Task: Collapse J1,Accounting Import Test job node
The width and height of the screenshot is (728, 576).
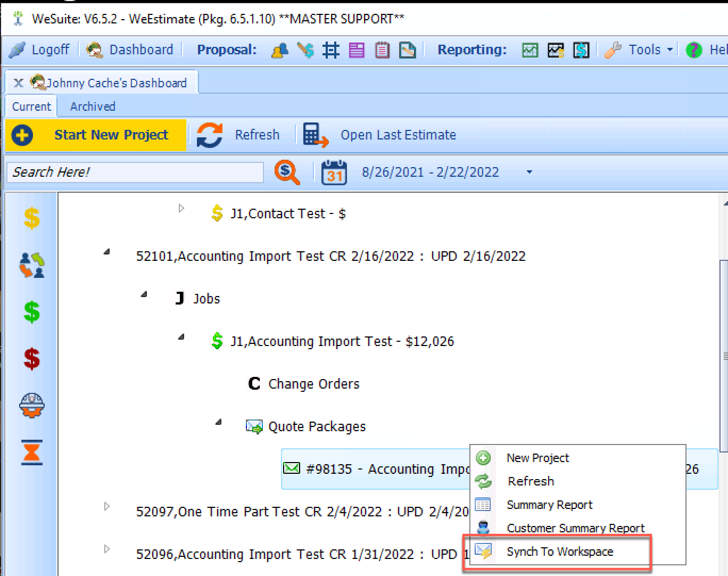Action: (181, 336)
